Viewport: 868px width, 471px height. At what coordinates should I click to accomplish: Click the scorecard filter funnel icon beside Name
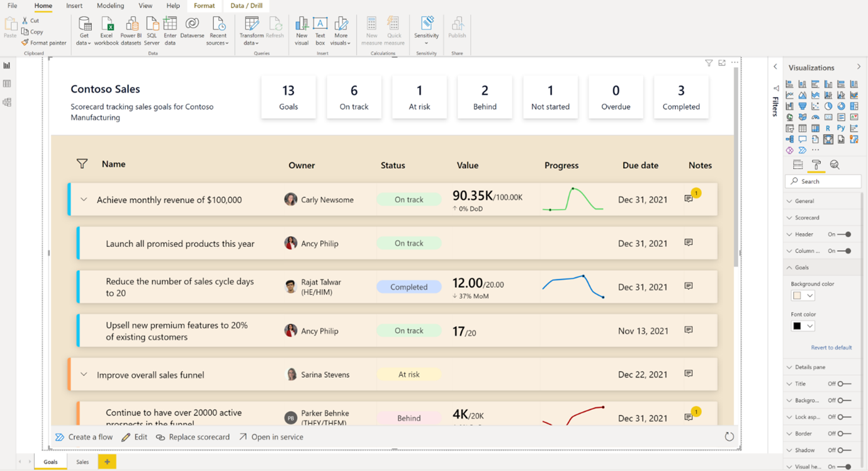pos(82,164)
